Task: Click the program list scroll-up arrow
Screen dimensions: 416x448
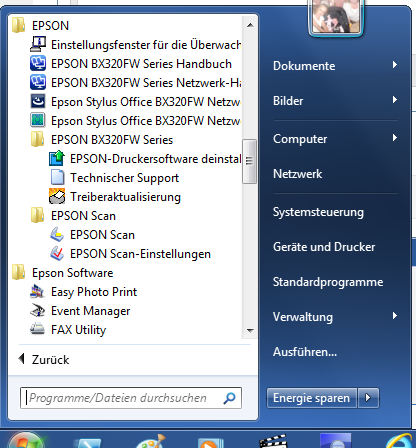Action: pyautogui.click(x=250, y=25)
